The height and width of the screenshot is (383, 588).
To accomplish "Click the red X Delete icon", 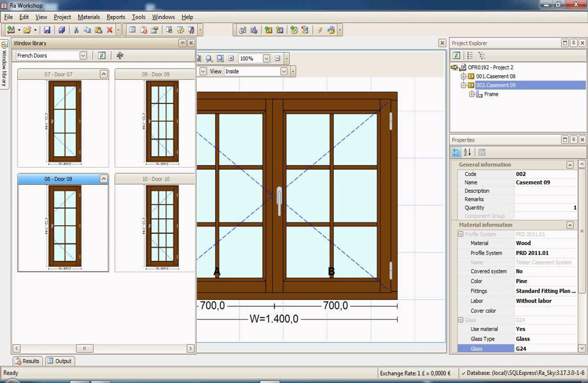I will pyautogui.click(x=110, y=30).
